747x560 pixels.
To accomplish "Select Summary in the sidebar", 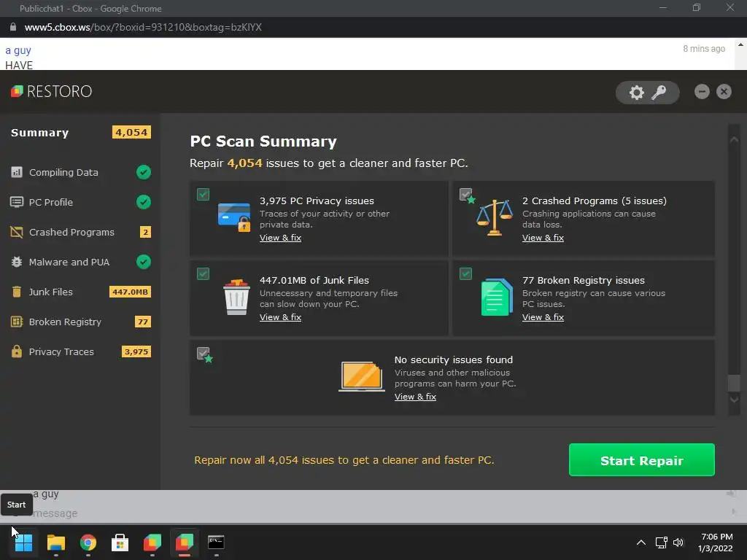I will (40, 133).
